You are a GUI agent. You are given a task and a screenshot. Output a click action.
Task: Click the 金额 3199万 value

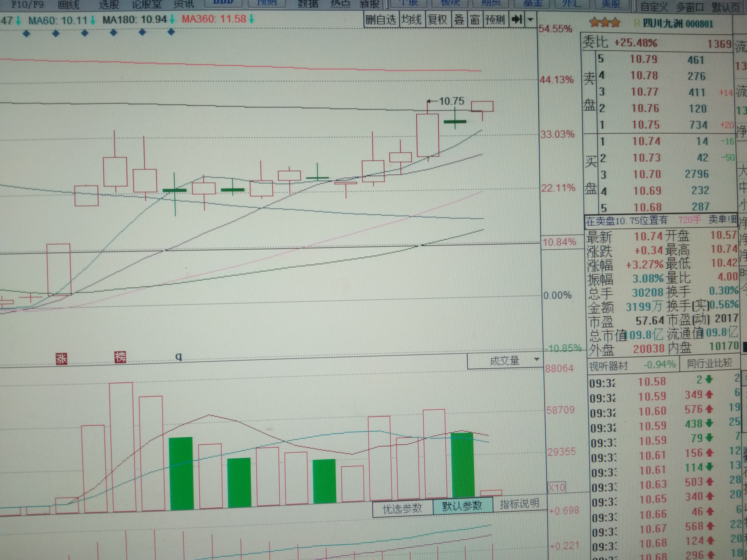[x=644, y=307]
